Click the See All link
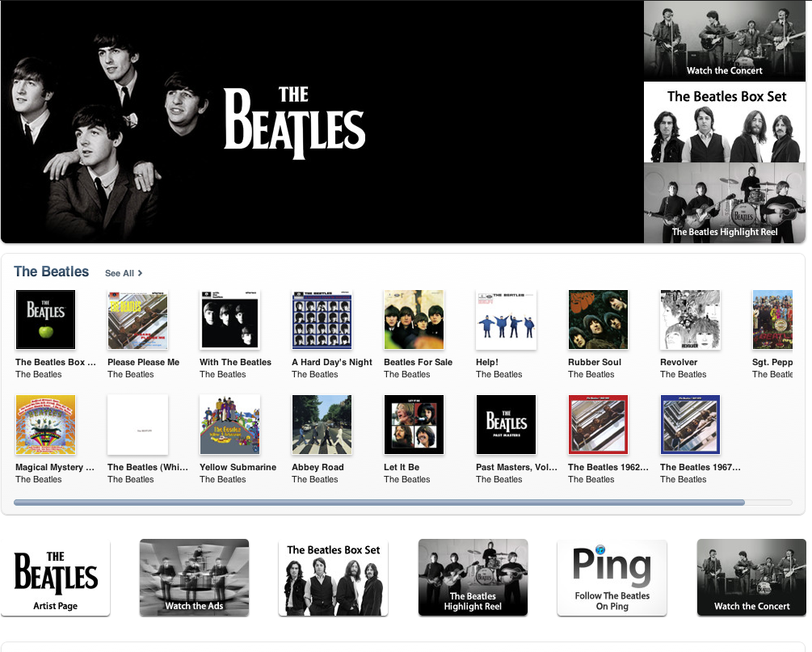Screen dimensions: 812x652 (120, 273)
